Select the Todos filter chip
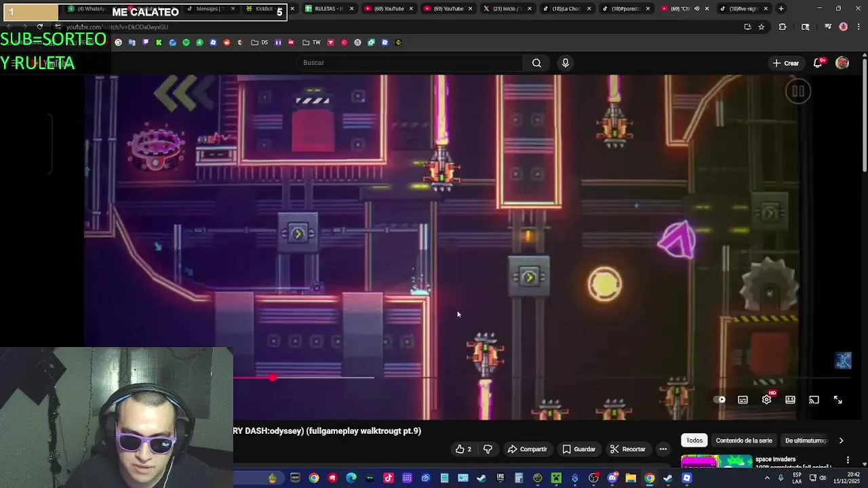868x488 pixels. coord(694,441)
